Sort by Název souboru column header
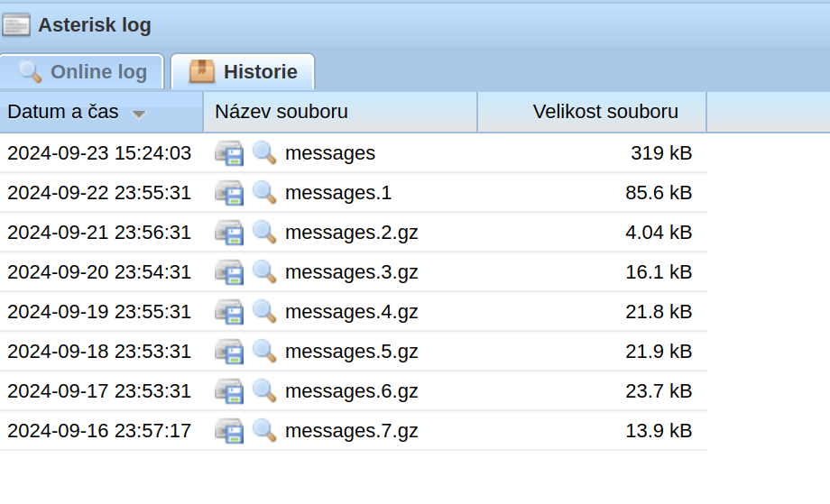Image resolution: width=830 pixels, height=504 pixels. 340,112
